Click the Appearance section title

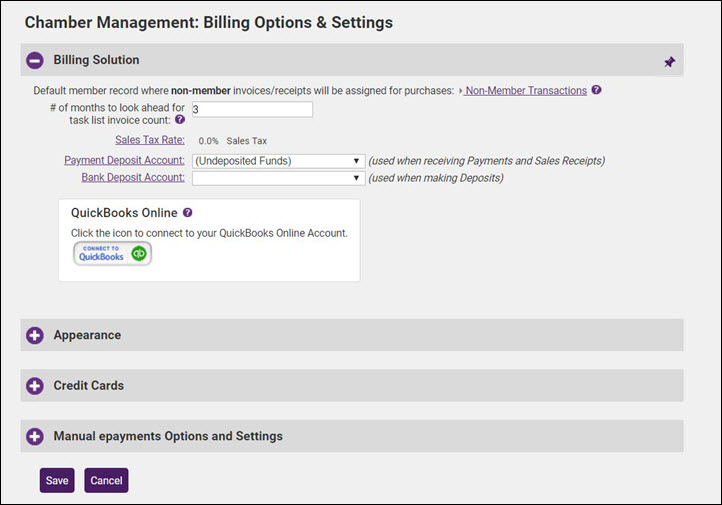pyautogui.click(x=87, y=335)
